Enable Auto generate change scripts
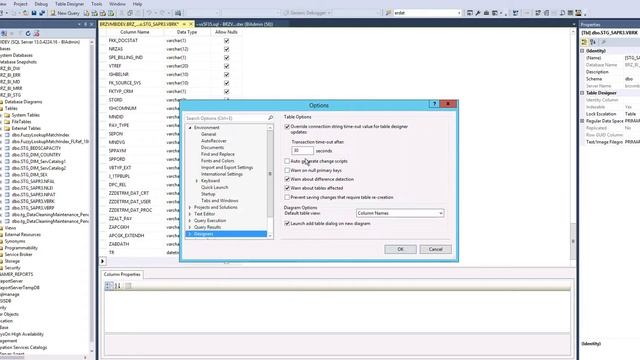640x360 pixels. (287, 161)
